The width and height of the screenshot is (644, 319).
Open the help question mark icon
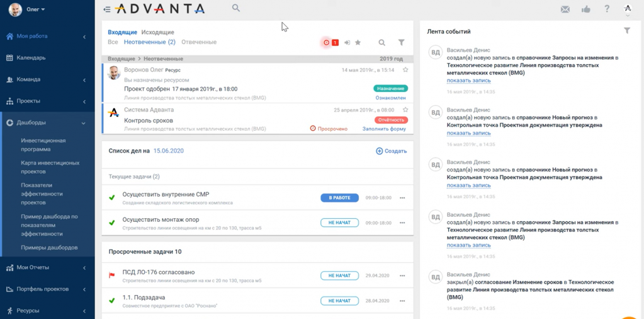tap(607, 9)
